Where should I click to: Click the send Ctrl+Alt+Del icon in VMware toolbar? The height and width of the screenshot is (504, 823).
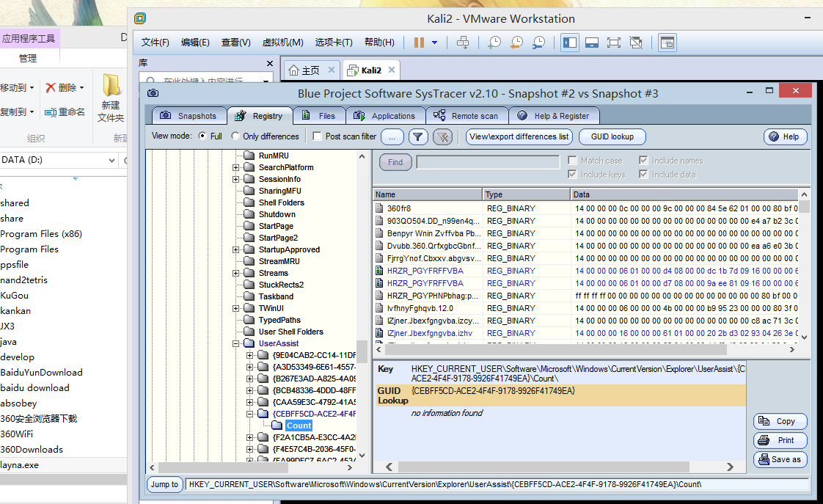462,43
